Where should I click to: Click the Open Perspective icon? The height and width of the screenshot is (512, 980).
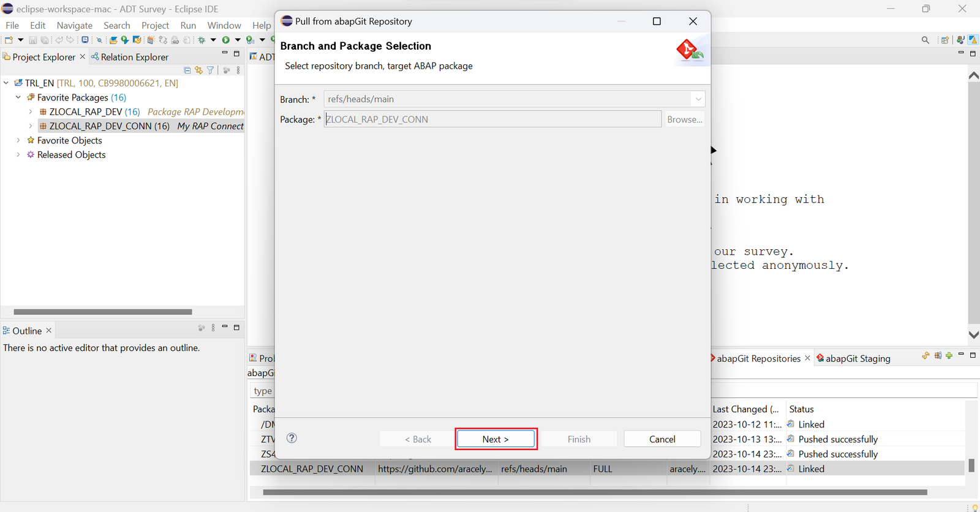[x=945, y=40]
